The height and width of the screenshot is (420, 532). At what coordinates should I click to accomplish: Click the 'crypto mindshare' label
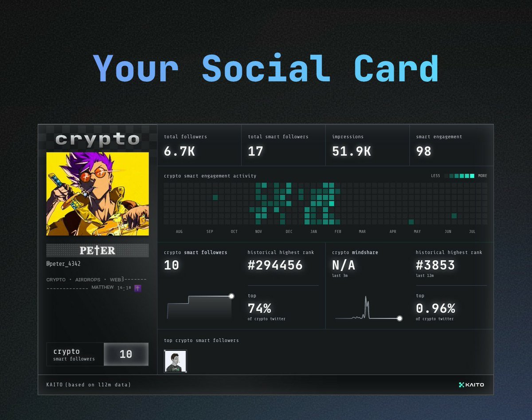tap(355, 252)
